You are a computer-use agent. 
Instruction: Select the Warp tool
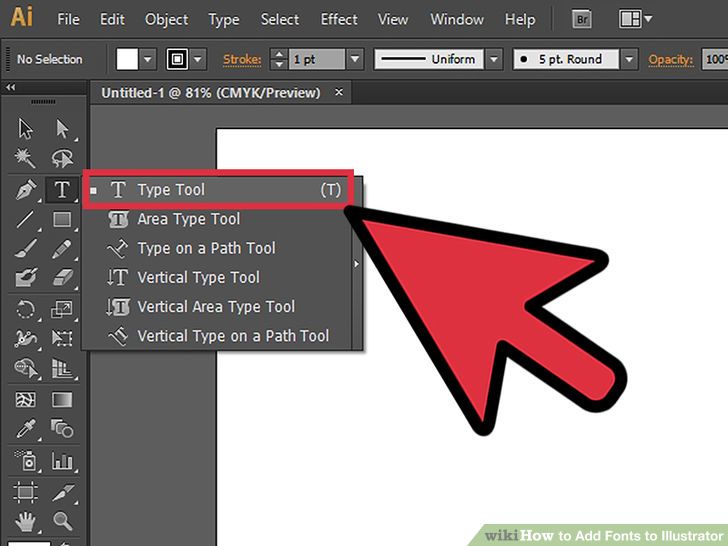pos(26,338)
